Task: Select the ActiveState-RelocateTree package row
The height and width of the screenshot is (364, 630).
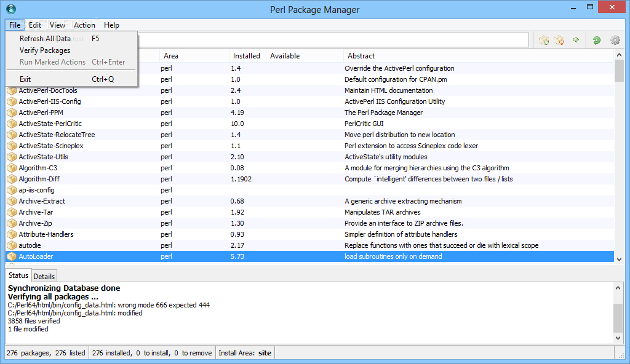Action: 310,135
